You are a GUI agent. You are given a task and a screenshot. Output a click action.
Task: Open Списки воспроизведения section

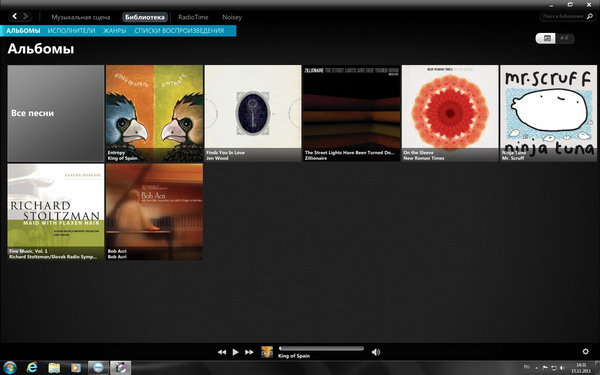coord(179,31)
